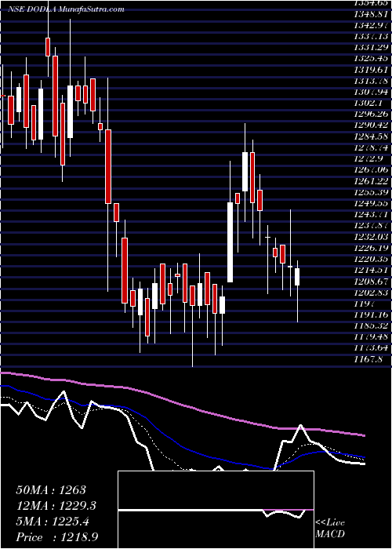The height and width of the screenshot is (549, 392).
Task: Select the 1255.39 price axis label
Action: 372,193
